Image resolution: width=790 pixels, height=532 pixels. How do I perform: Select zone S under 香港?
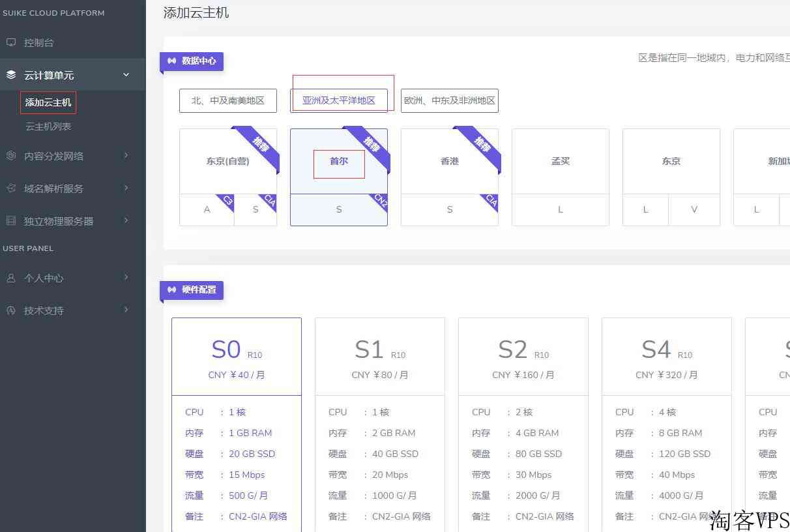click(450, 210)
